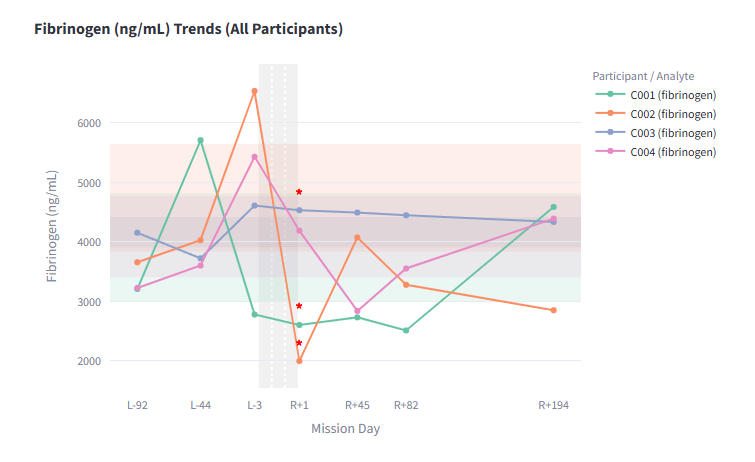Click the orange C002 point at R+194
The image size is (755, 462).
[x=553, y=310]
